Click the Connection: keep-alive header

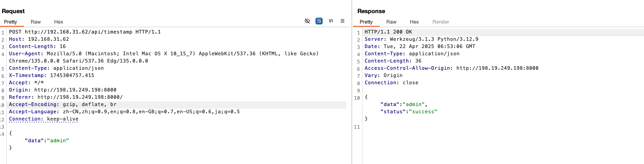[44, 119]
